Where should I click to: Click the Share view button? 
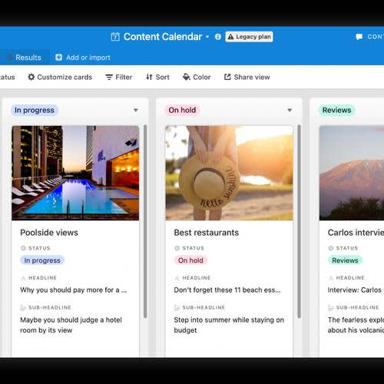pos(247,77)
